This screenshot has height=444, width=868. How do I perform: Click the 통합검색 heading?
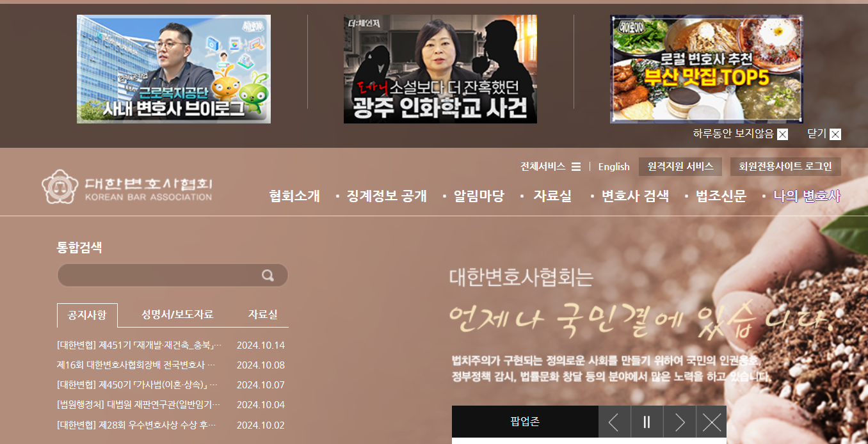(79, 248)
